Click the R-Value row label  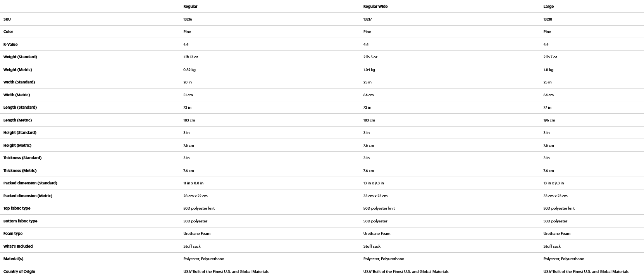[10, 45]
